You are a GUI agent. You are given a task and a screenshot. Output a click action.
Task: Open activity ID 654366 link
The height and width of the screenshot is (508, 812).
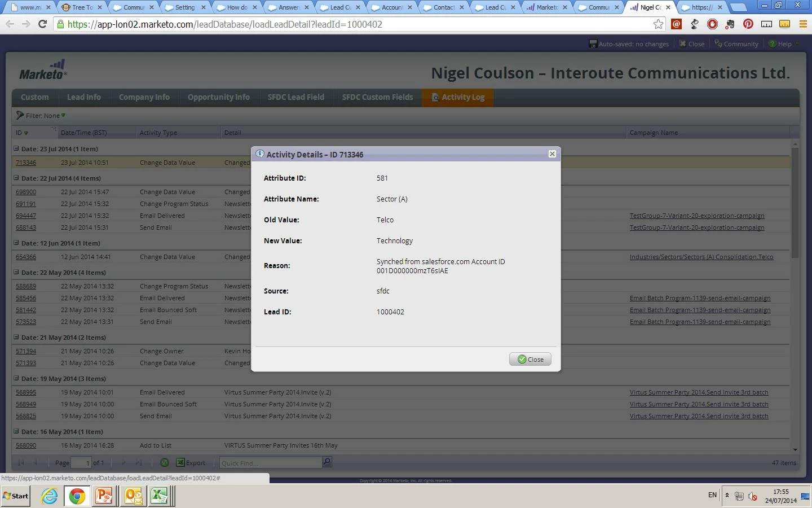coord(26,257)
